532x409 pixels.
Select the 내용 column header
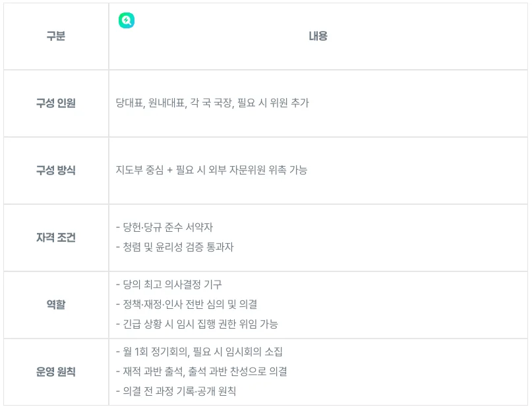pyautogui.click(x=318, y=37)
